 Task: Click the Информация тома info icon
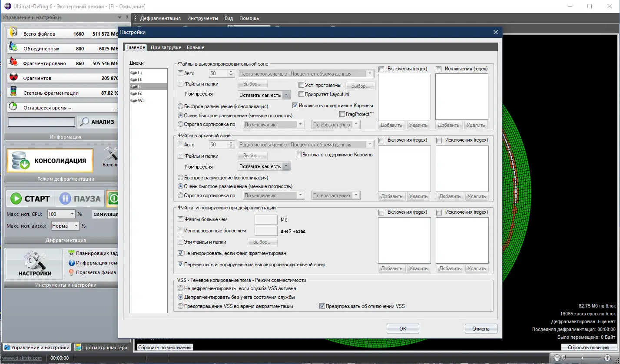[72, 263]
